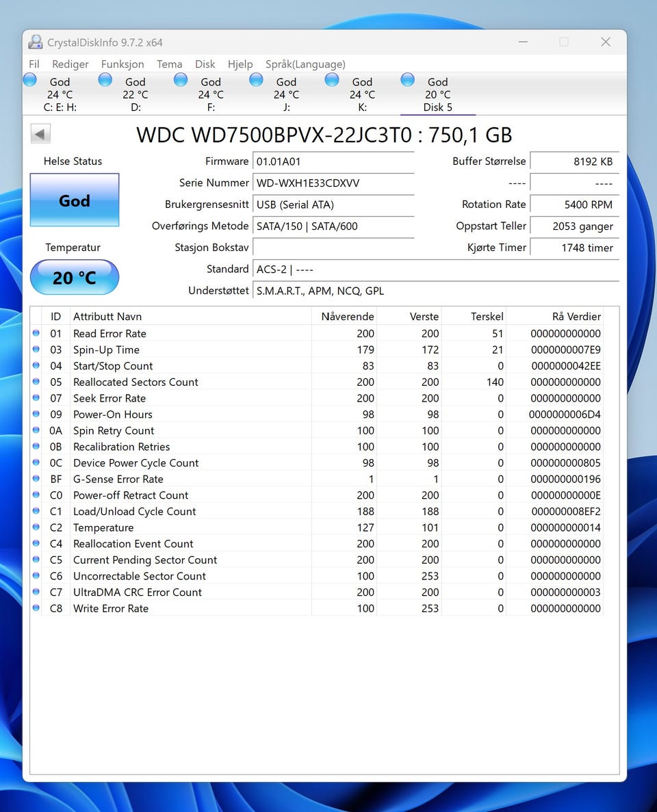657x812 pixels.
Task: Select the F: disk status icon
Action: 181,80
